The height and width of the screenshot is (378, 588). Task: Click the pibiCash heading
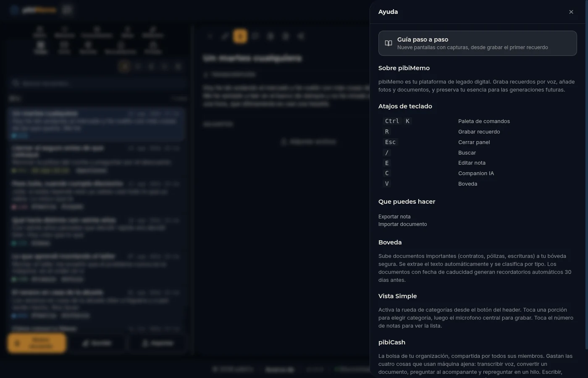coord(391,342)
